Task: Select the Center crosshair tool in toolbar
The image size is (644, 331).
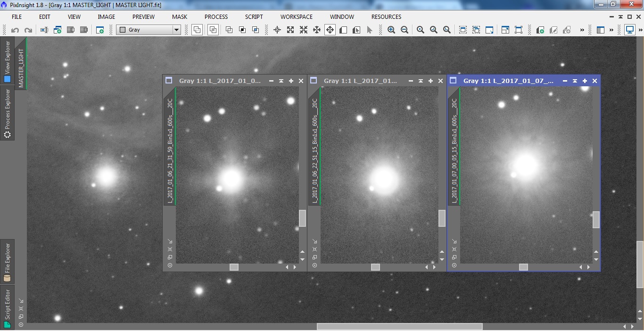Action: tap(277, 30)
